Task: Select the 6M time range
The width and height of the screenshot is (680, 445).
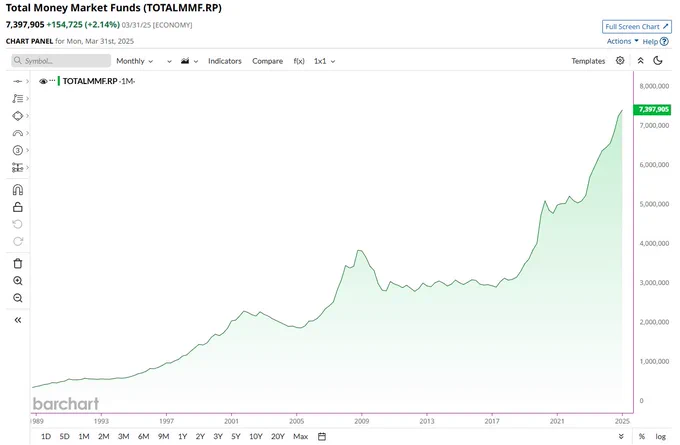Action: click(144, 436)
